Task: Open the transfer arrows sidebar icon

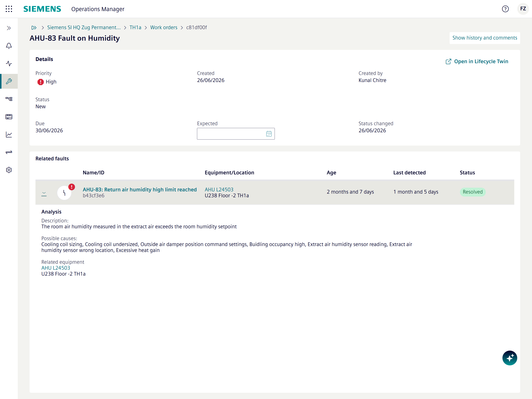Action: pyautogui.click(x=9, y=152)
